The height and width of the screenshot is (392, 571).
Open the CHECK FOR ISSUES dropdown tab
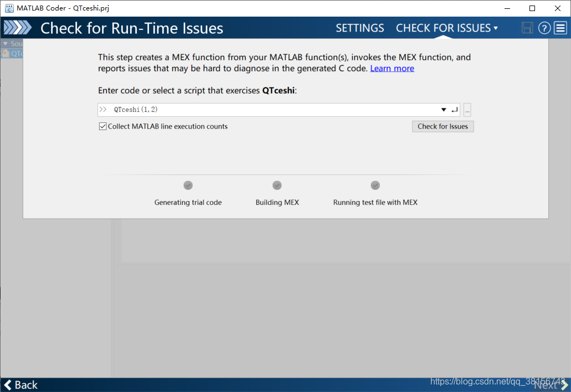(x=447, y=28)
